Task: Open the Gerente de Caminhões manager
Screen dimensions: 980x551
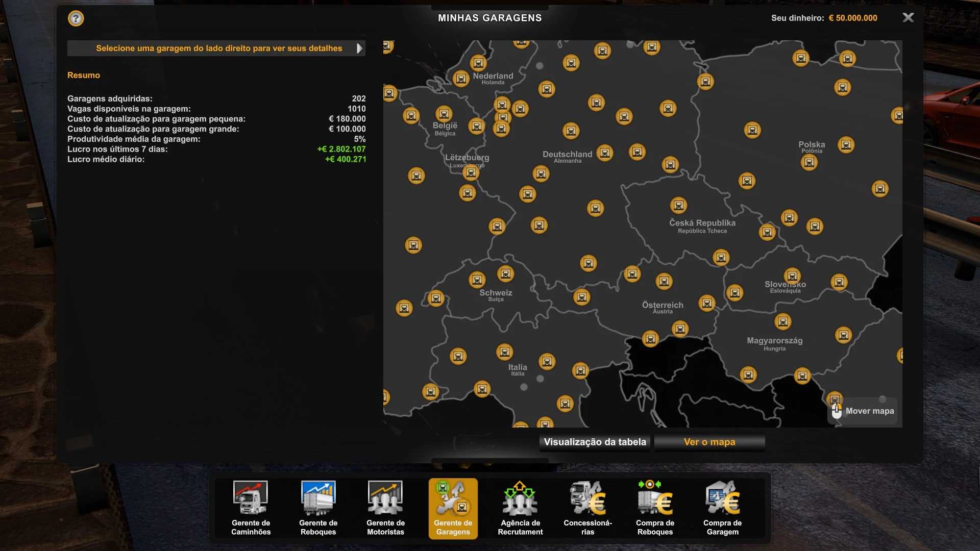Action: [x=251, y=508]
